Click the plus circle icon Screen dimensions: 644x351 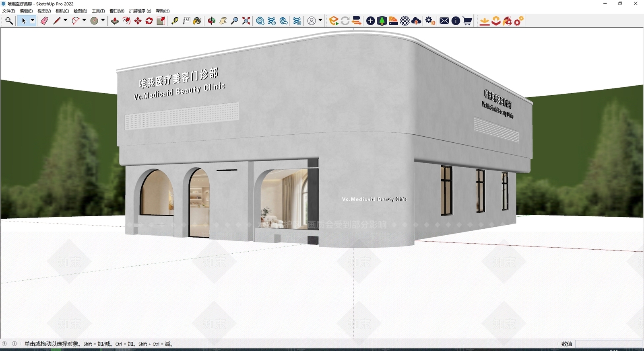[371, 21]
